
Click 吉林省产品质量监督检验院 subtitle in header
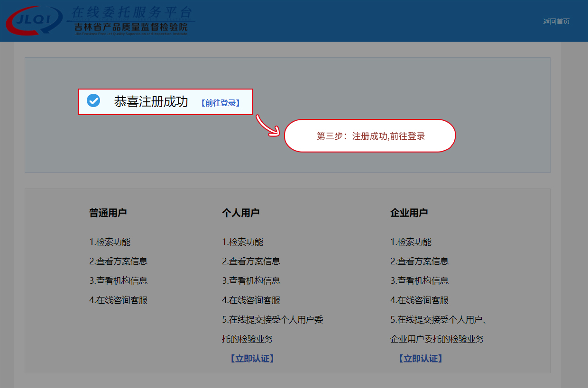(131, 27)
